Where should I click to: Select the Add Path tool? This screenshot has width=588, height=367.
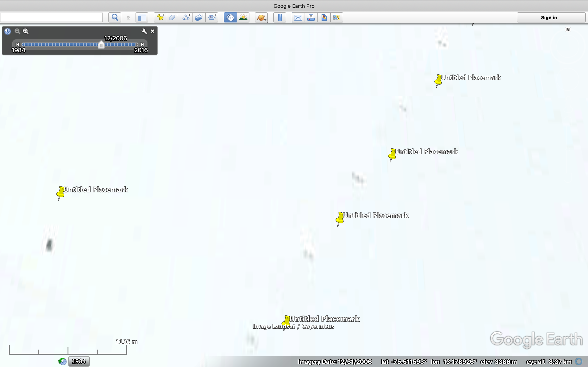coord(186,17)
